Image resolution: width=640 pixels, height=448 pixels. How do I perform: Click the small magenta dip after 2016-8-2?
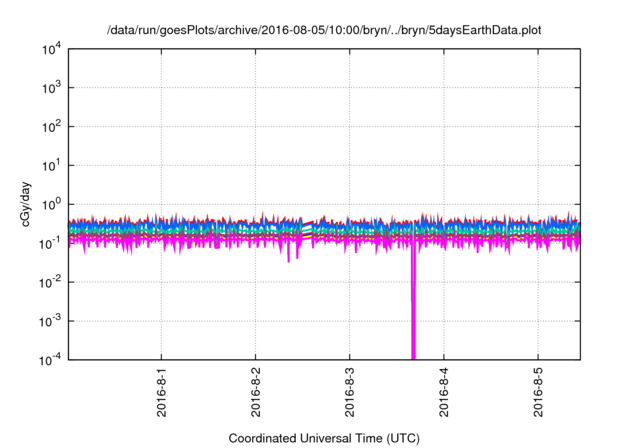(x=289, y=257)
